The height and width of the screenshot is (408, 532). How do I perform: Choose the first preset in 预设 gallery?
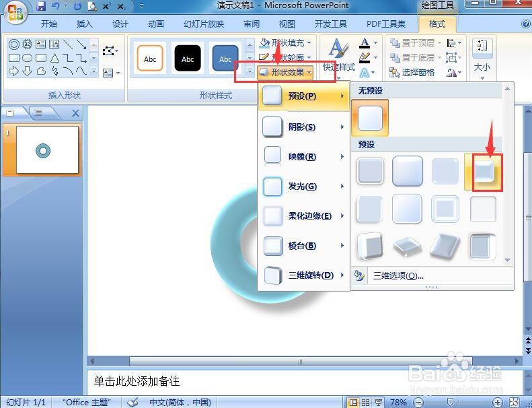370,171
